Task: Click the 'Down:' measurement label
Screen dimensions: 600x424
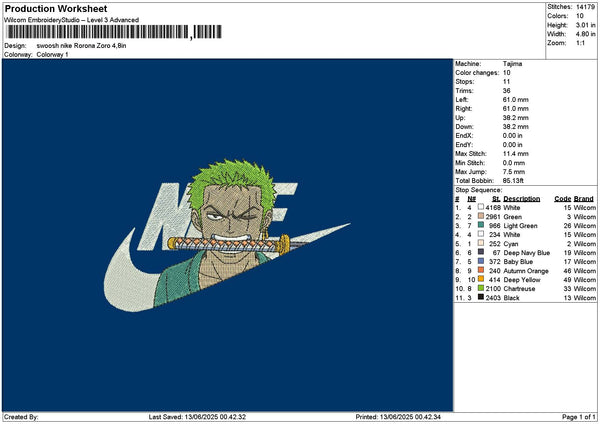Action: coord(465,127)
